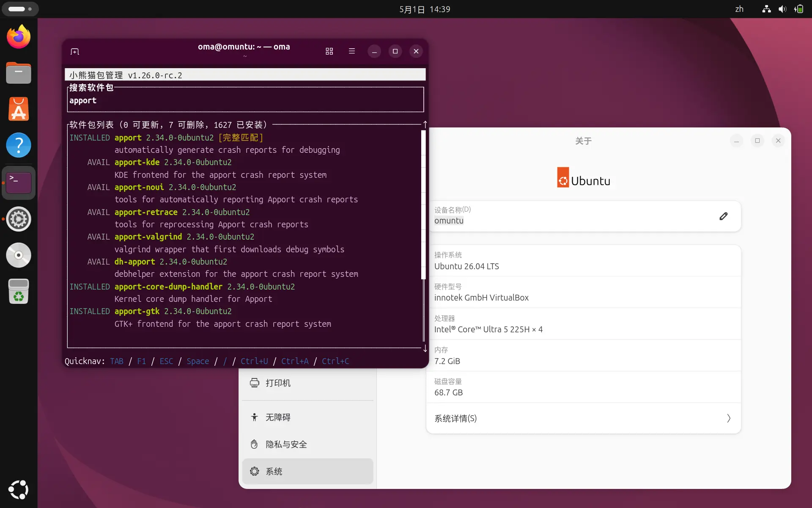The height and width of the screenshot is (508, 812).
Task: Click the package list scrollbar thumb
Action: coord(423,205)
